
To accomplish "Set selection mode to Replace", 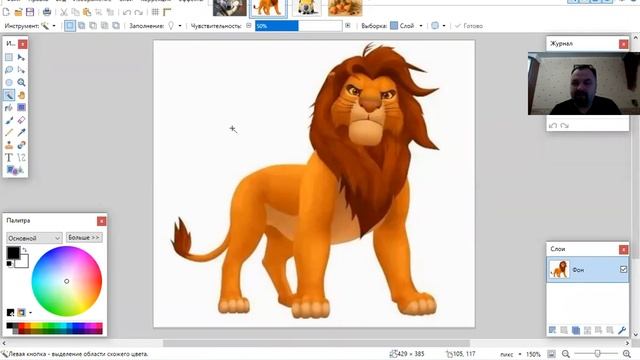I will click(70, 26).
